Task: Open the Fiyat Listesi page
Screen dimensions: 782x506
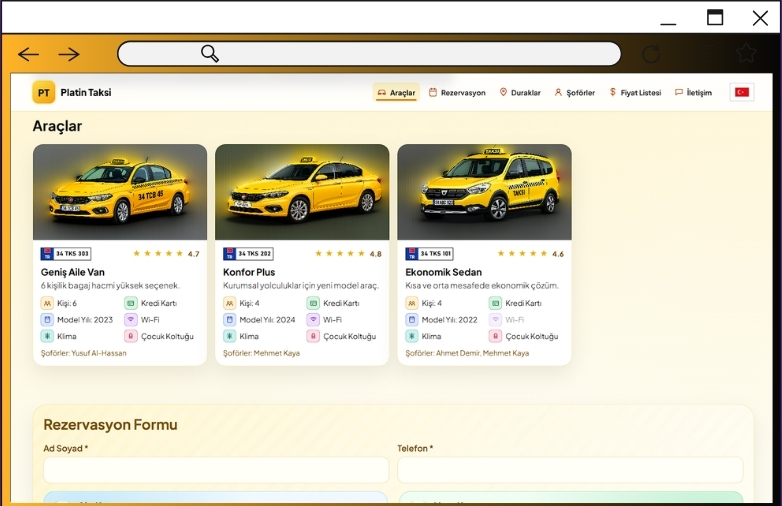Action: click(635, 93)
